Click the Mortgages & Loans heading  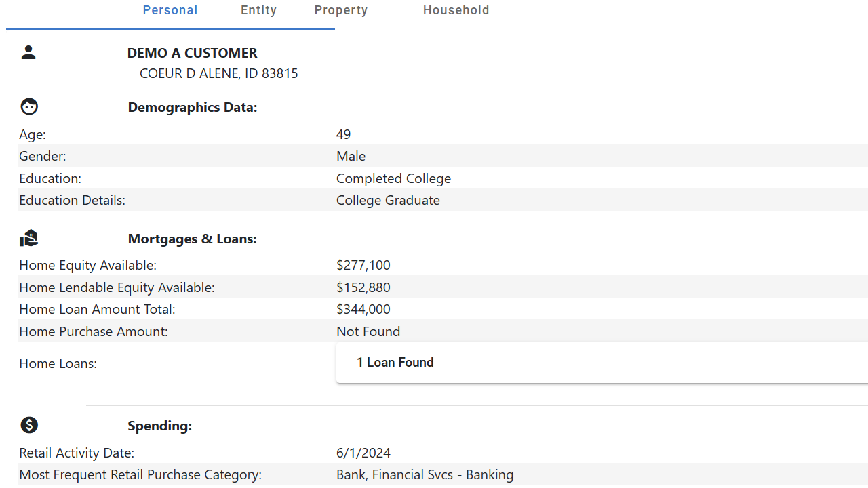point(192,239)
